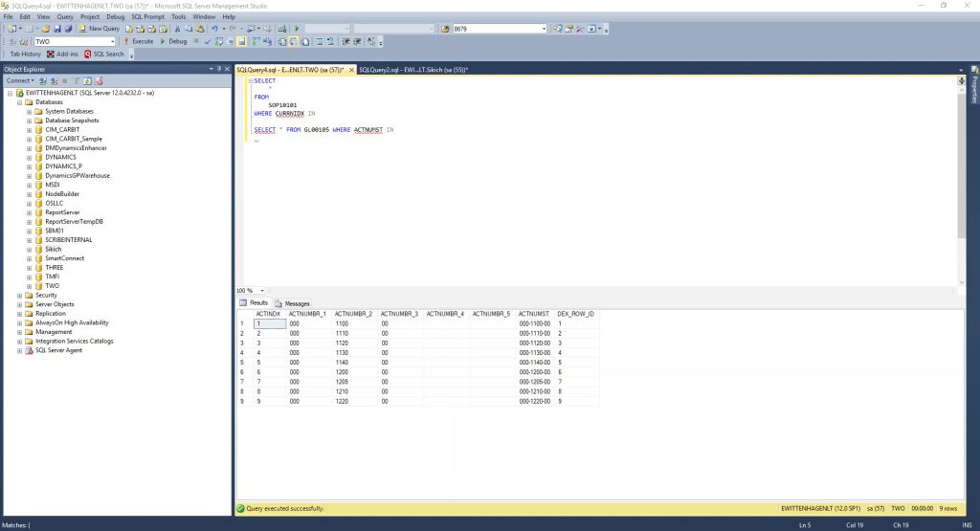
Task: Select the Sikich database in the tree
Action: click(x=53, y=249)
